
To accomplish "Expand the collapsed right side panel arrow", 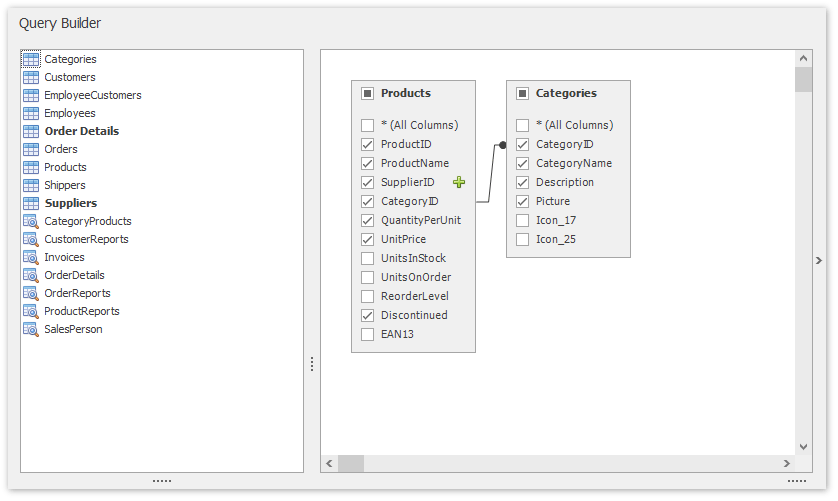I will pos(820,260).
